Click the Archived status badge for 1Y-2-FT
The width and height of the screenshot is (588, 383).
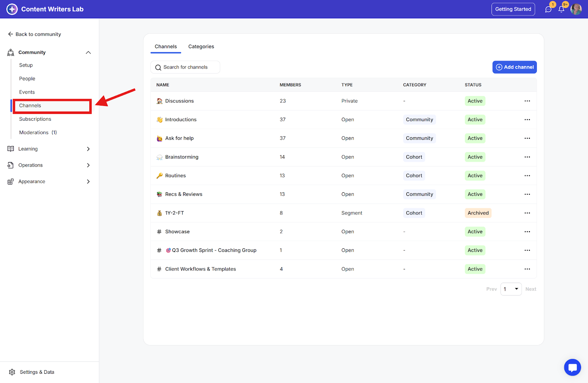(x=478, y=213)
